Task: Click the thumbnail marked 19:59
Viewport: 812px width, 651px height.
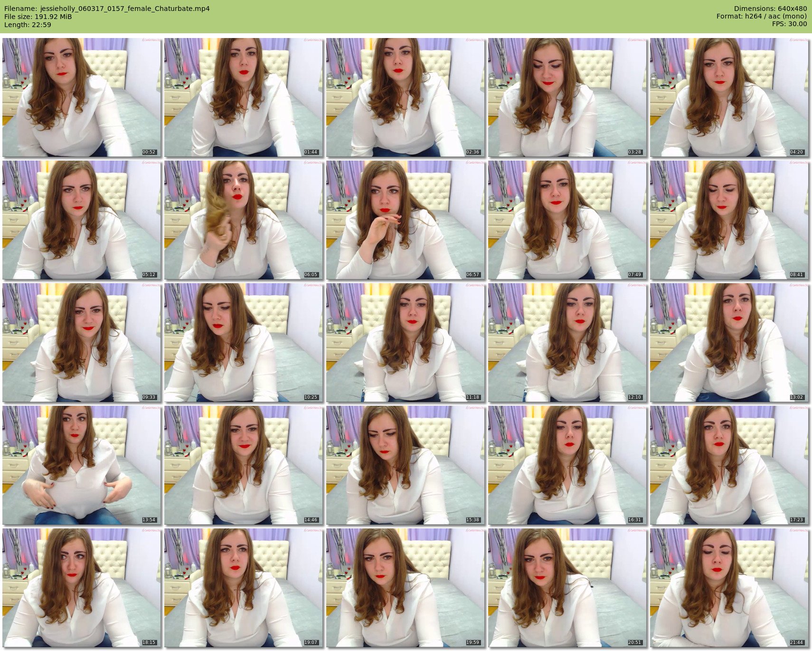Action: pos(406,588)
